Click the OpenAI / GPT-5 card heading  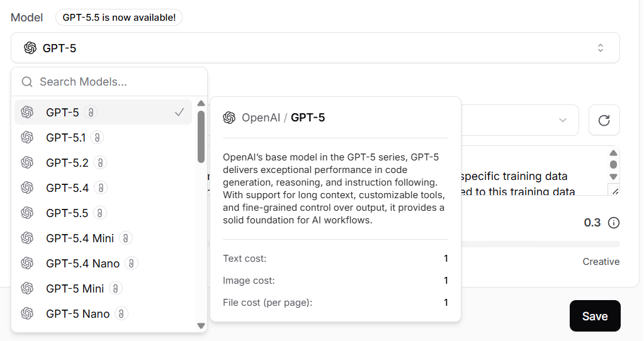pos(283,118)
